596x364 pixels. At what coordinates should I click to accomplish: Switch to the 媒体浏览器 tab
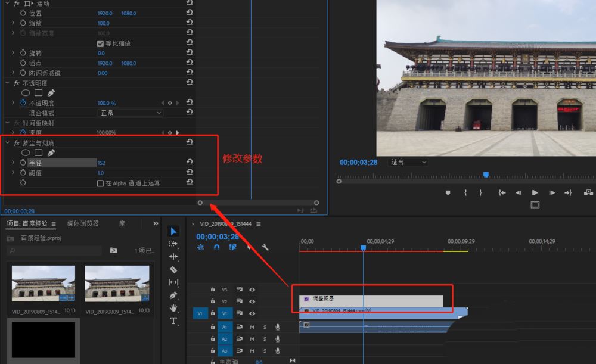click(83, 223)
